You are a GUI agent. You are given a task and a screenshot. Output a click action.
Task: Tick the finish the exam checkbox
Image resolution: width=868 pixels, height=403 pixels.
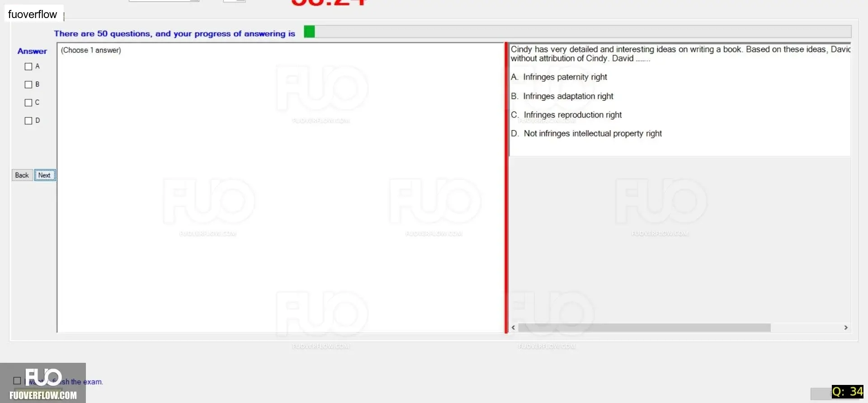tap(17, 381)
